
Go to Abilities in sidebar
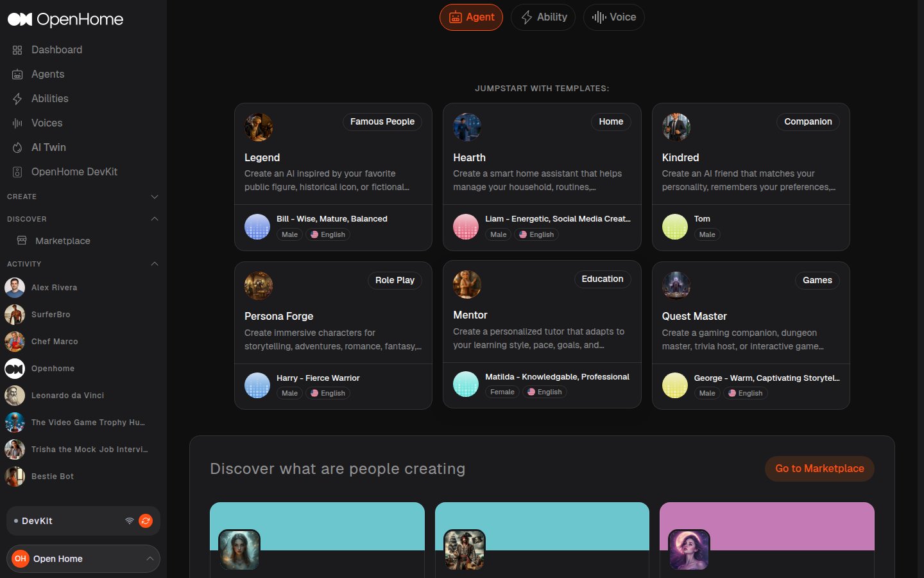point(49,98)
